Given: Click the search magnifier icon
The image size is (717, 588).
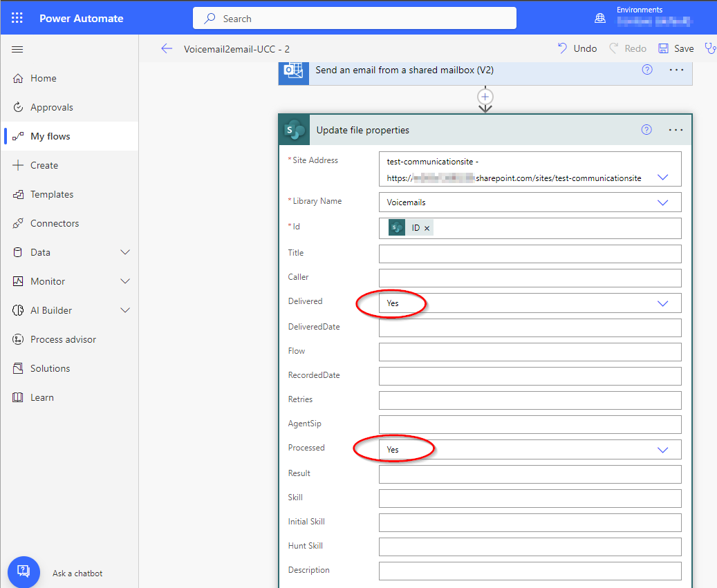Looking at the screenshot, I should point(210,18).
